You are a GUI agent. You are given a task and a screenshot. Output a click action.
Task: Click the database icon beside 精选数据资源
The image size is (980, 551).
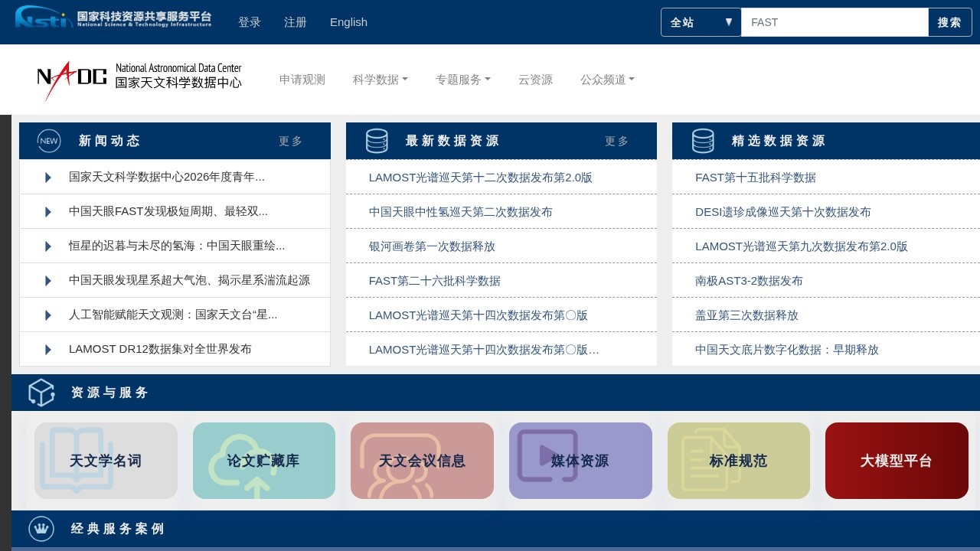tap(703, 141)
